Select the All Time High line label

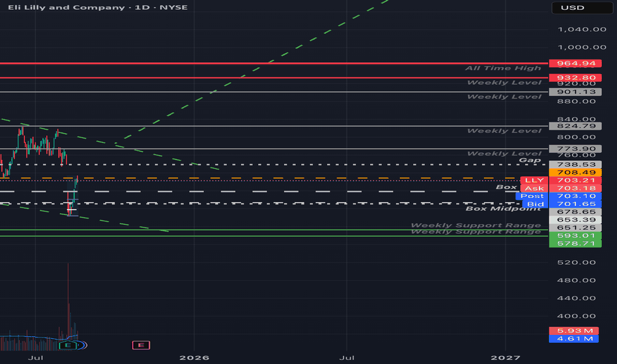503,68
